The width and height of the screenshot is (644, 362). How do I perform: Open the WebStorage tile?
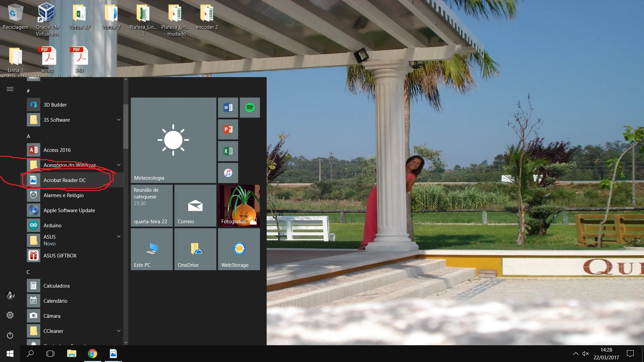[x=239, y=249]
